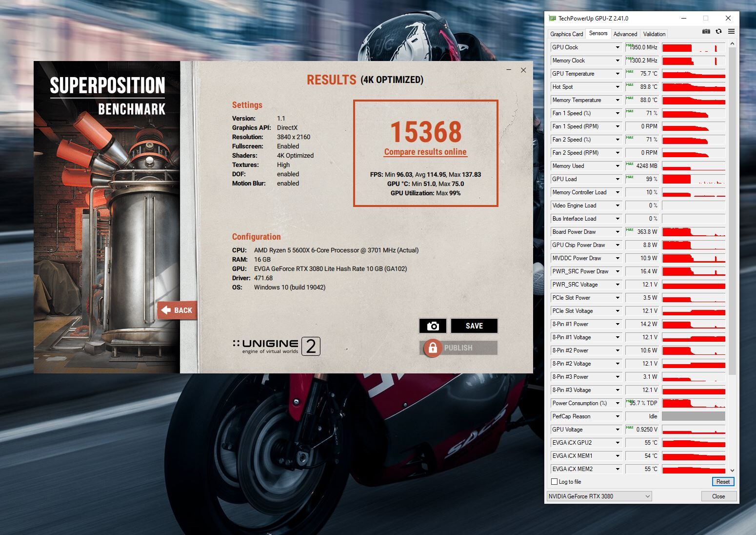This screenshot has height=535, width=756.
Task: Click the UNIGINE 2 logo
Action: coord(277,346)
